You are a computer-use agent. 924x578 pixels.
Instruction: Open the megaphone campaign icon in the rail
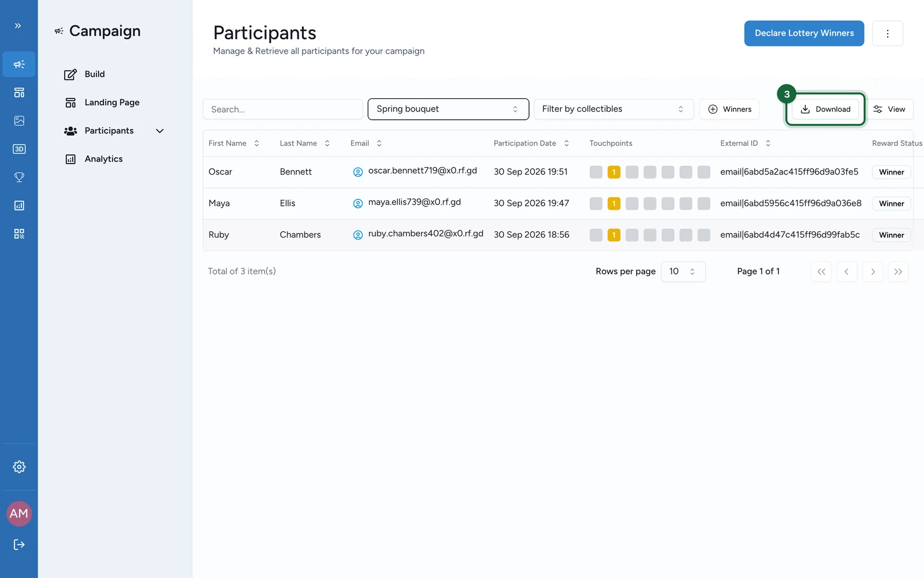click(x=19, y=64)
